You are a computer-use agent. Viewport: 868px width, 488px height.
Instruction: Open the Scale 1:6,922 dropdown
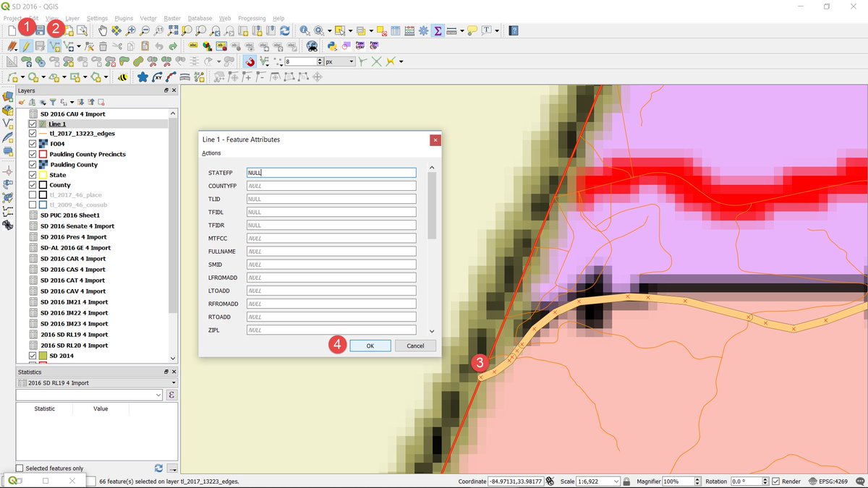coord(598,481)
